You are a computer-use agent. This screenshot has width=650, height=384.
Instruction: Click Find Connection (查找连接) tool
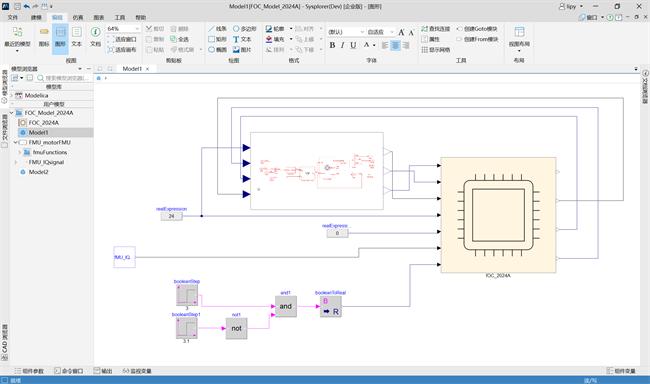tap(436, 29)
